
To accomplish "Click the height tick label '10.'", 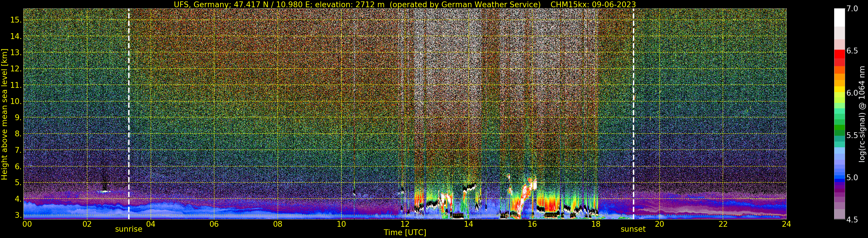I will [16, 101].
